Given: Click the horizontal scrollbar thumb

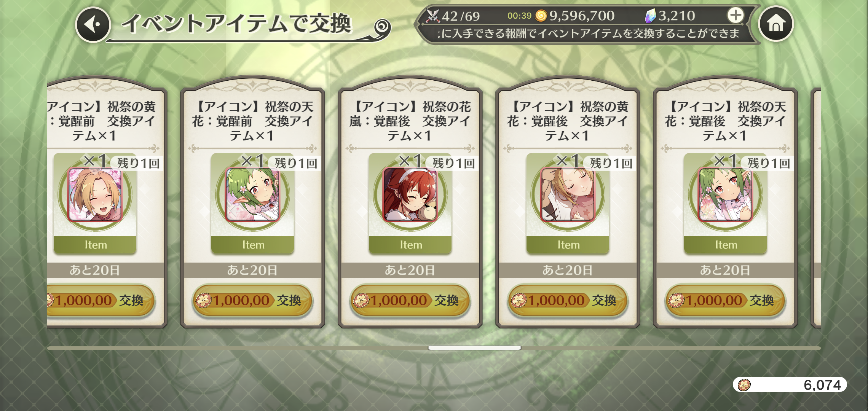Looking at the screenshot, I should pyautogui.click(x=474, y=348).
